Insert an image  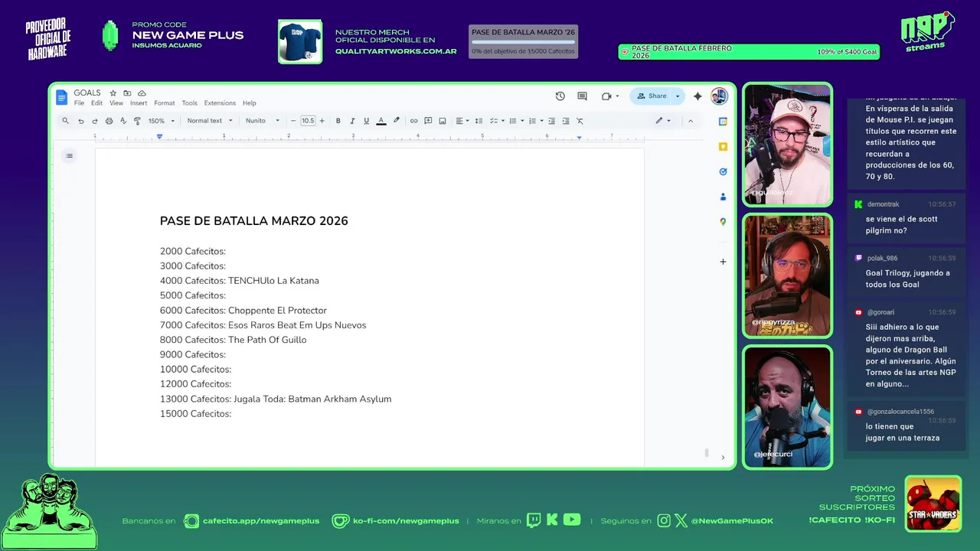[x=442, y=121]
